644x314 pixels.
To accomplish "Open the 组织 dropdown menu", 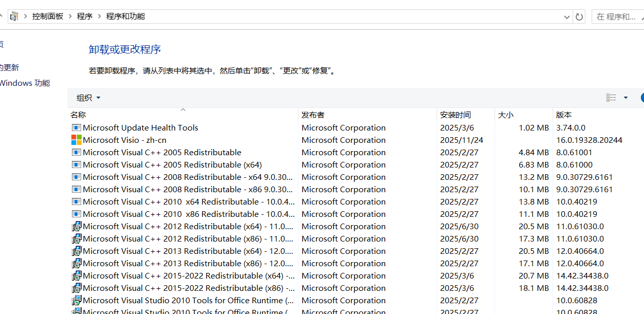I will (x=88, y=98).
